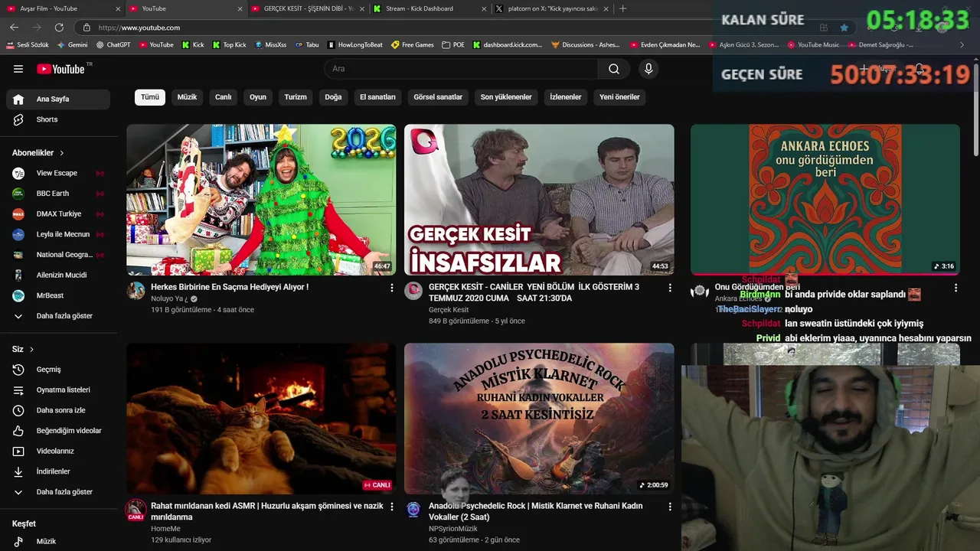
Task: Start voice search with microphone icon
Action: pos(648,69)
